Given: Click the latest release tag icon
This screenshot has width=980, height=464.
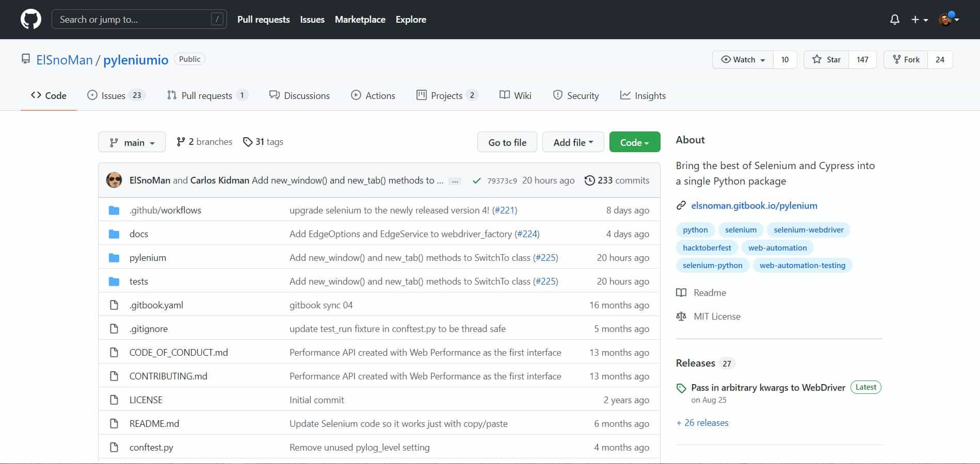Looking at the screenshot, I should click(x=681, y=388).
